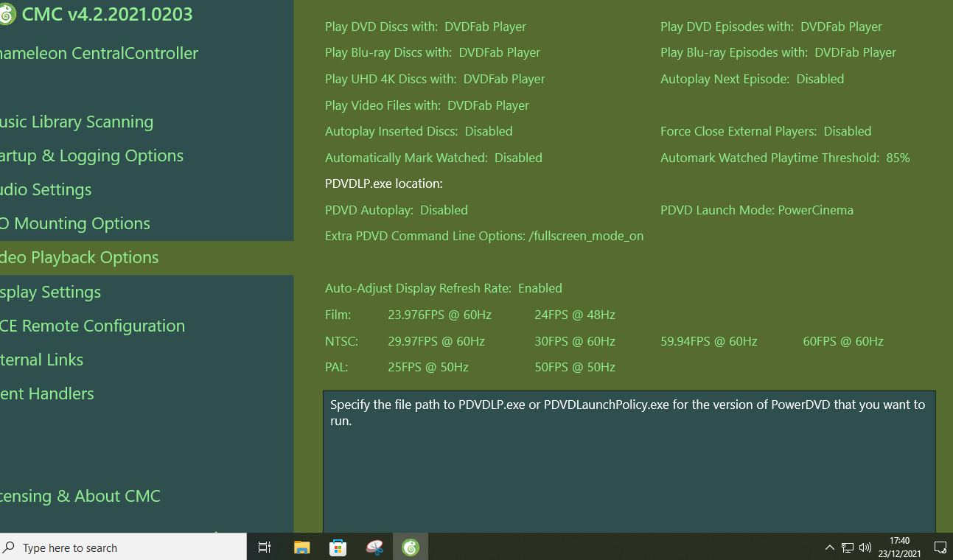Change Play DVD Discs with player

(425, 27)
